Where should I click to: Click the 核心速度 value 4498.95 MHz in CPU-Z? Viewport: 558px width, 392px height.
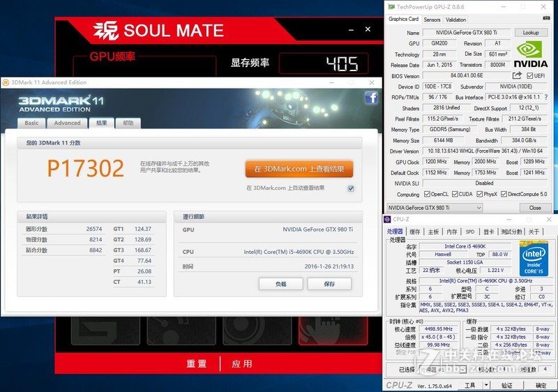coord(439,329)
